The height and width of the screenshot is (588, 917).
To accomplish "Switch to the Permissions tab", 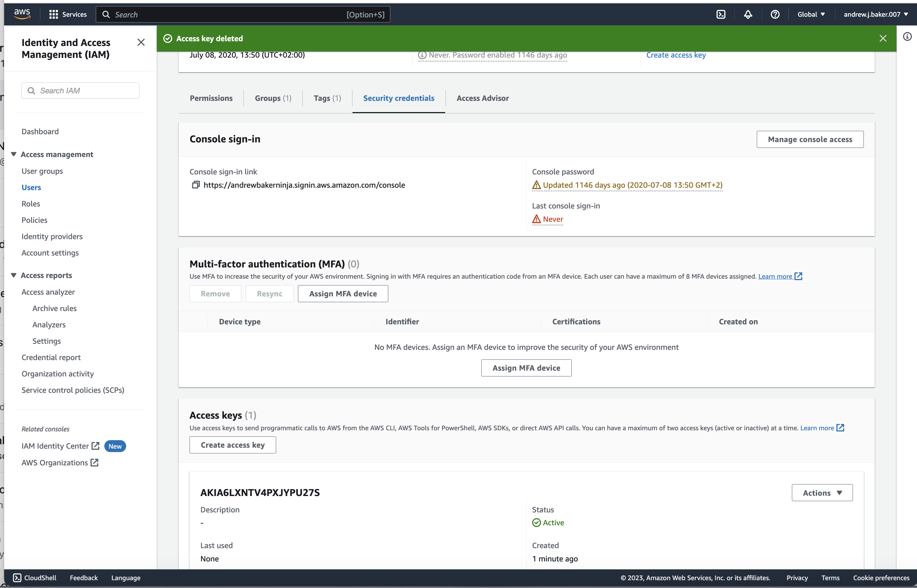I will (x=211, y=98).
